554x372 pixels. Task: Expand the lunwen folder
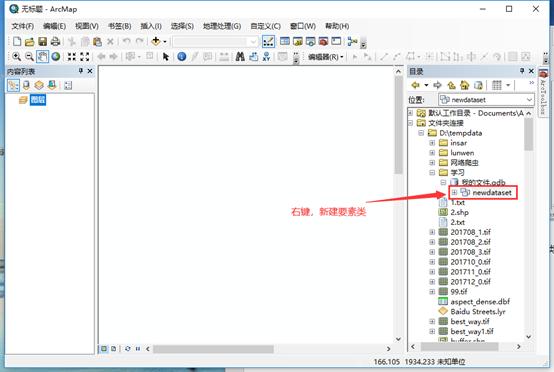(x=432, y=153)
